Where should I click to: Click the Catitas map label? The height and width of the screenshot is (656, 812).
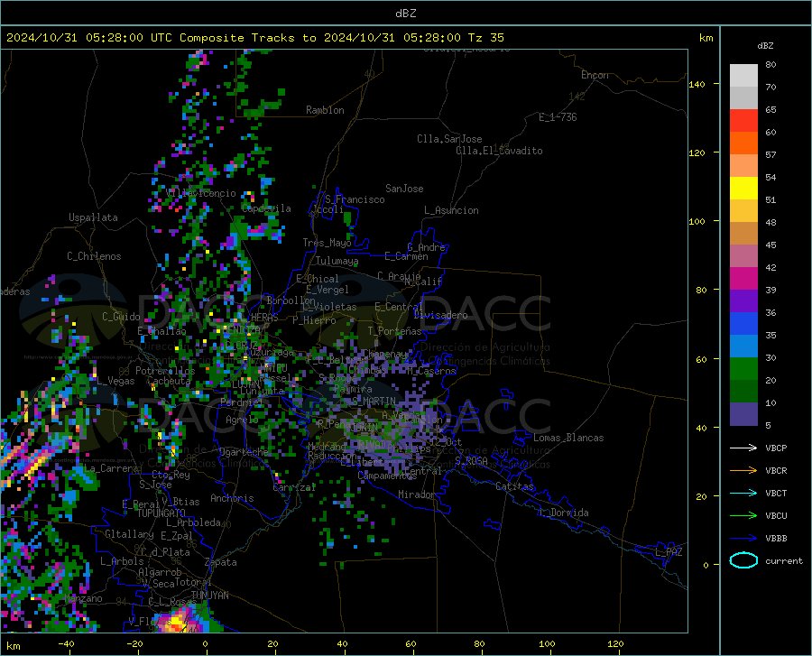click(514, 486)
